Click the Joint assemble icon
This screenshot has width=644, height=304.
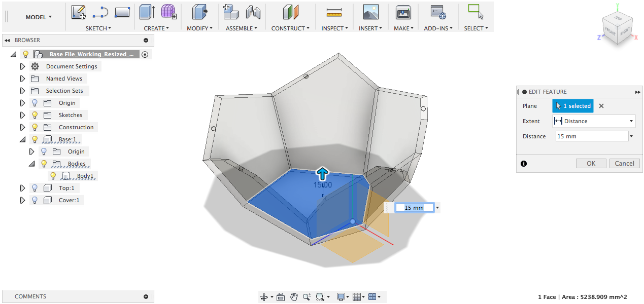click(253, 12)
